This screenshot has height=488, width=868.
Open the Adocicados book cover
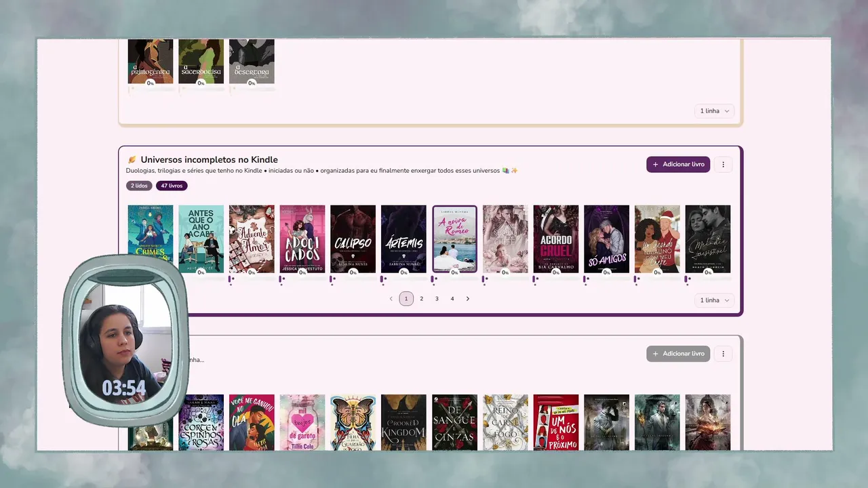[302, 239]
